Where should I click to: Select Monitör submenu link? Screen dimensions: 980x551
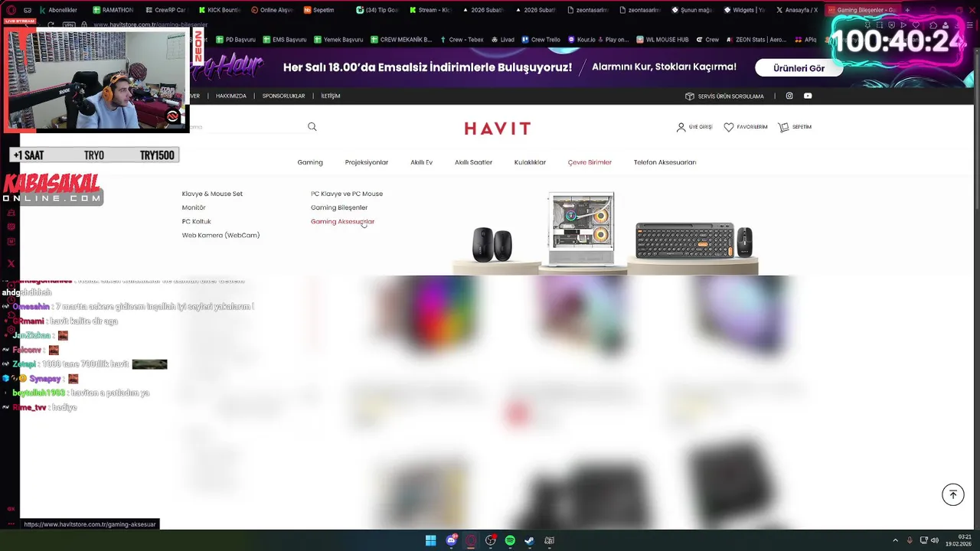194,207
